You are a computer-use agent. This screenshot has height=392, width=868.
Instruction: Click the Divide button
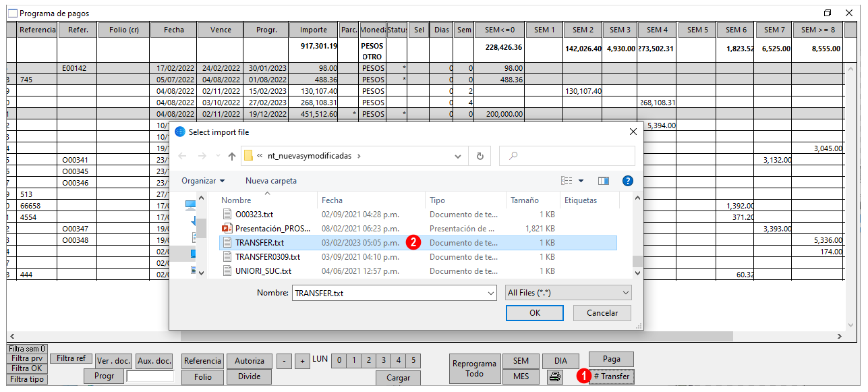(x=250, y=376)
